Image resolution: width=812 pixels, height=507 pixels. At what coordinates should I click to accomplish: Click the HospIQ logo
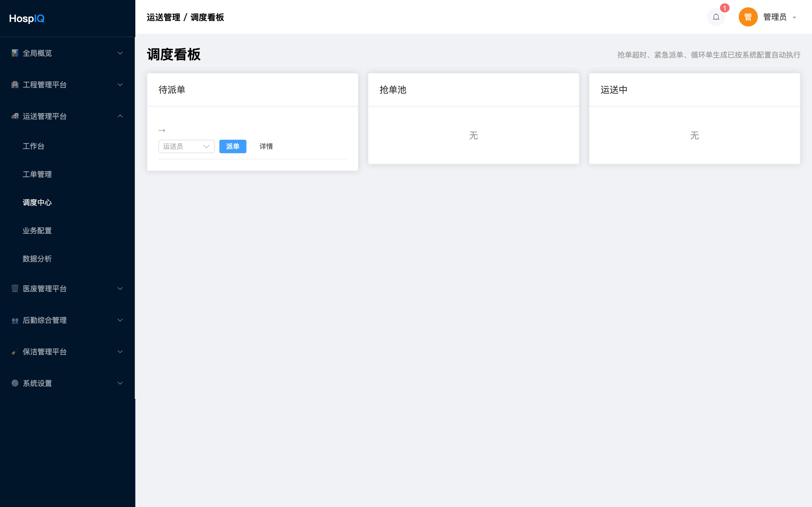point(27,18)
